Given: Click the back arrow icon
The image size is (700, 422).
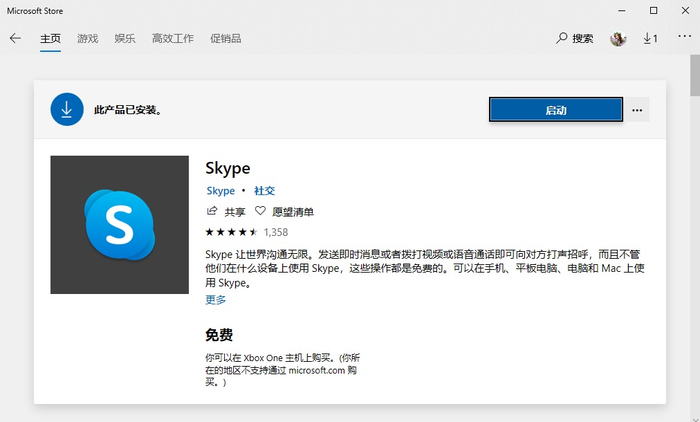Looking at the screenshot, I should (15, 39).
